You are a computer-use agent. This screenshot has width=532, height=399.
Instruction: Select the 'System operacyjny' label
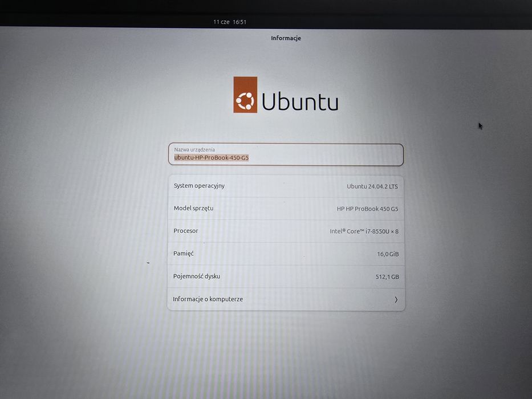pyautogui.click(x=199, y=186)
